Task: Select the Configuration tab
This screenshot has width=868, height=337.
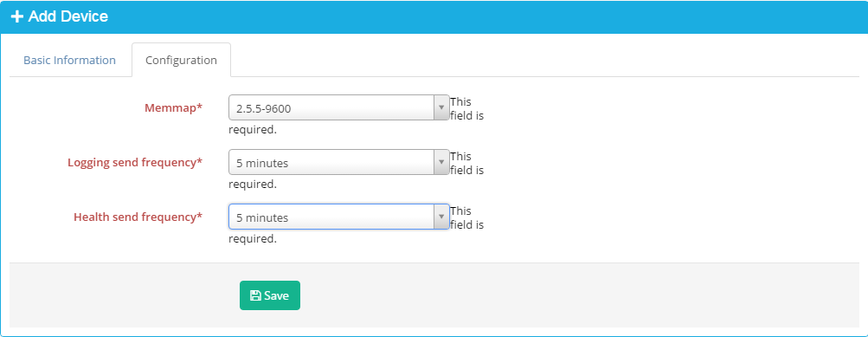Action: click(x=181, y=60)
